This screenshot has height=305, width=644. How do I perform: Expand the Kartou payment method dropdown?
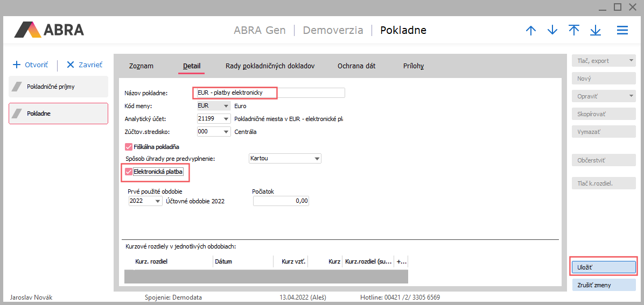click(x=317, y=159)
